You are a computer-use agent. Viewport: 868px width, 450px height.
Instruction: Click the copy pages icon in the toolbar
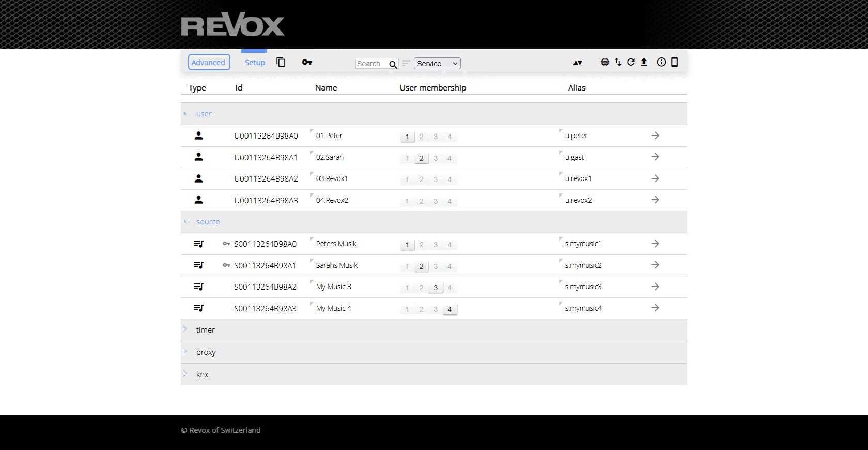coord(281,62)
